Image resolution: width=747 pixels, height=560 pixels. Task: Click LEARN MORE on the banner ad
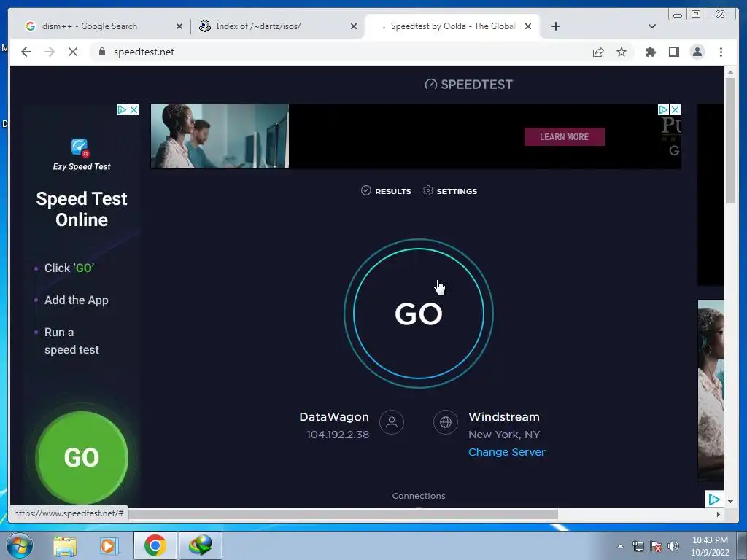tap(564, 136)
